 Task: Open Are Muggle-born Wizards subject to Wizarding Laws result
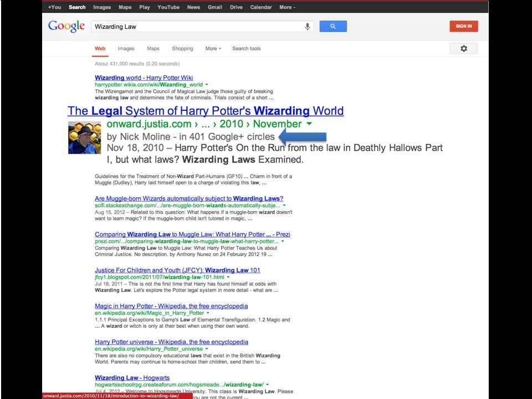[x=189, y=198]
